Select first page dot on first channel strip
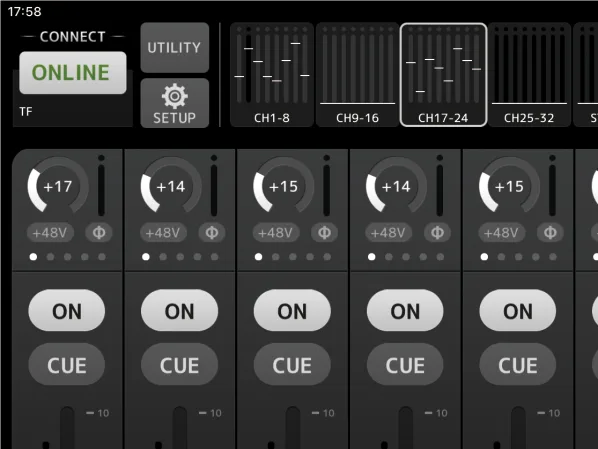This screenshot has height=449, width=598. coord(33,257)
